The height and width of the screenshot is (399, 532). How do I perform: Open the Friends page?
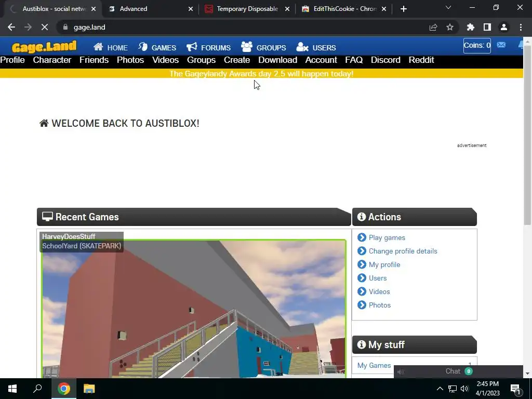coord(94,60)
